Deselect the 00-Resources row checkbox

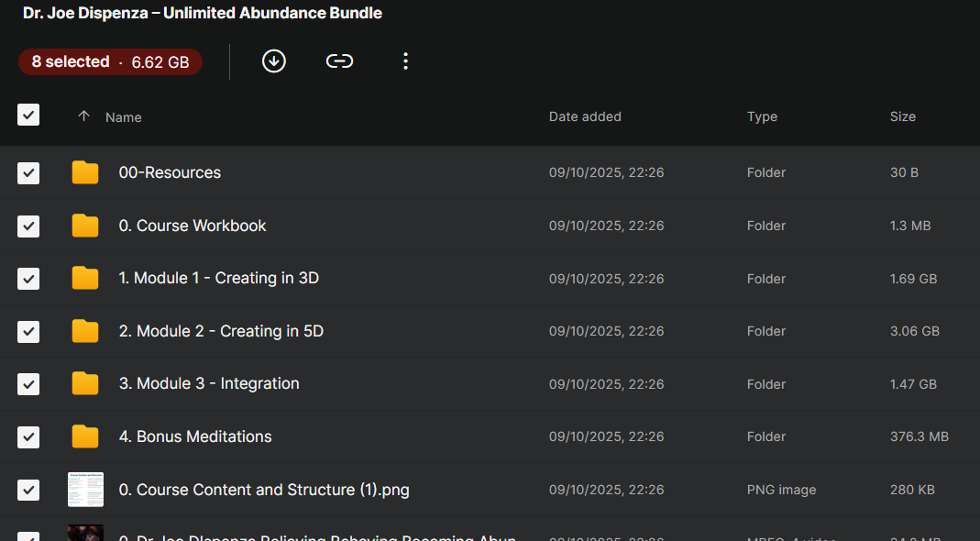pyautogui.click(x=28, y=172)
